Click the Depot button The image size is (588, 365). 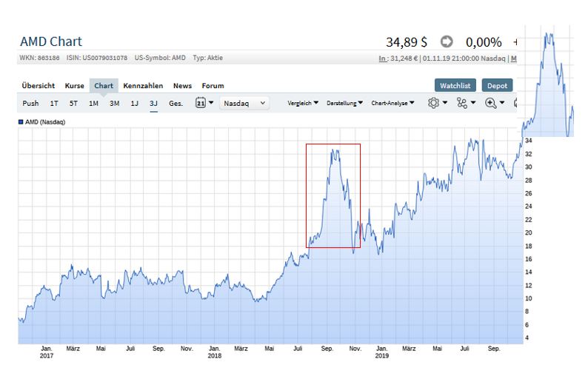point(497,85)
